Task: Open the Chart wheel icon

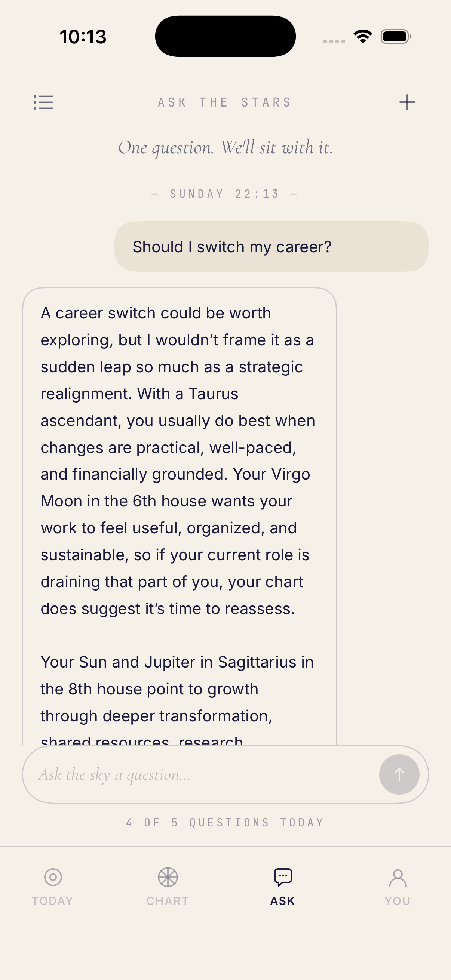Action: [x=168, y=877]
